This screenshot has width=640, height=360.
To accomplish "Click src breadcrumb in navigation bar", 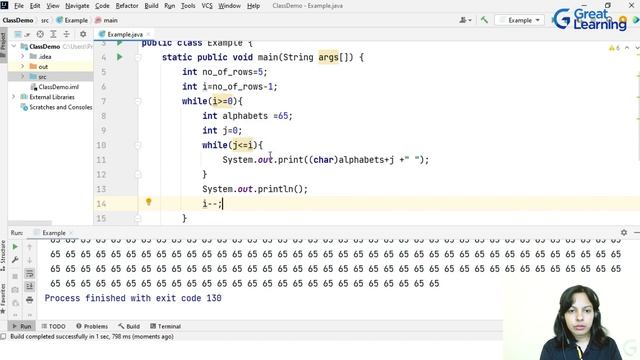I will tap(44, 20).
